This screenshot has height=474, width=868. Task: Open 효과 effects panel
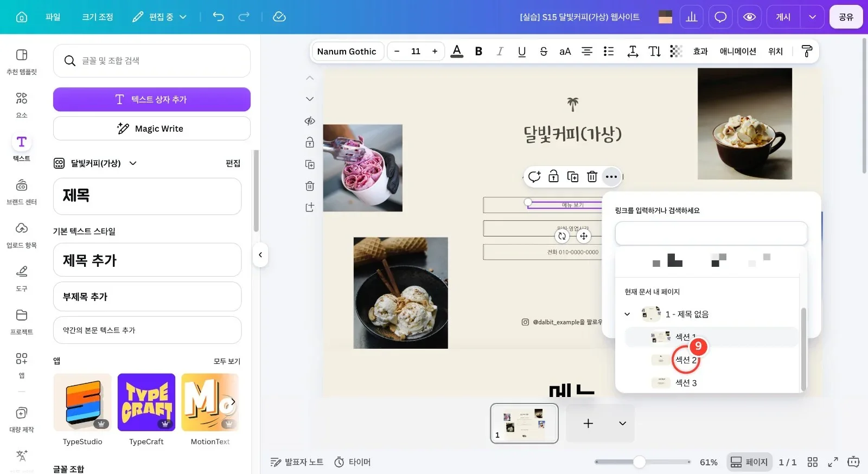[700, 52]
